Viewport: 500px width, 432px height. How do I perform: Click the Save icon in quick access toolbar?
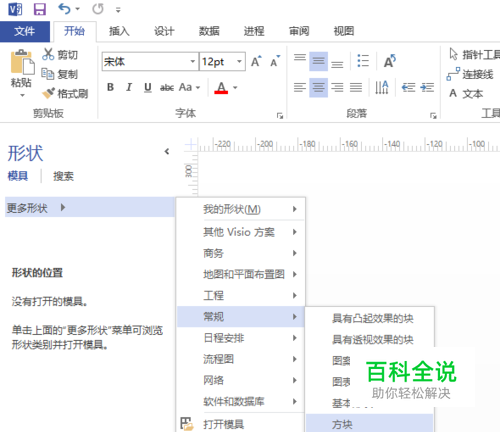tap(40, 9)
